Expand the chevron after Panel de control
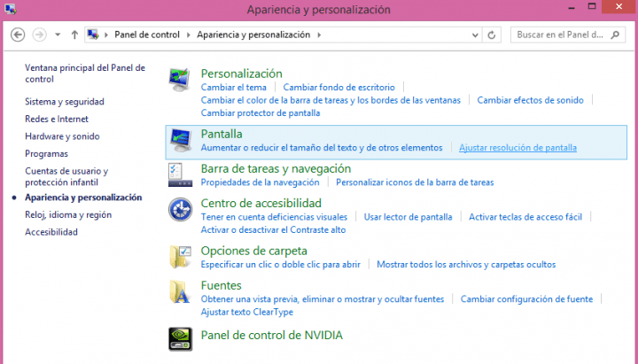The height and width of the screenshot is (364, 638). (189, 35)
